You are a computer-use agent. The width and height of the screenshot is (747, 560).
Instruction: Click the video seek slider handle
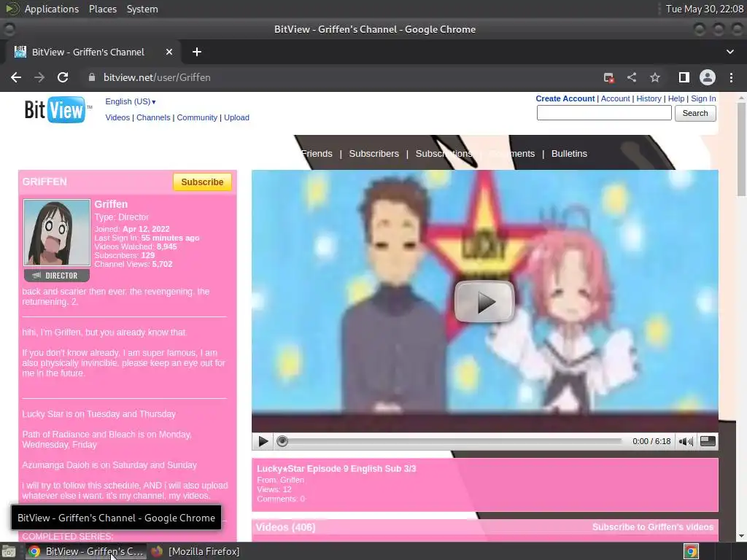(282, 441)
